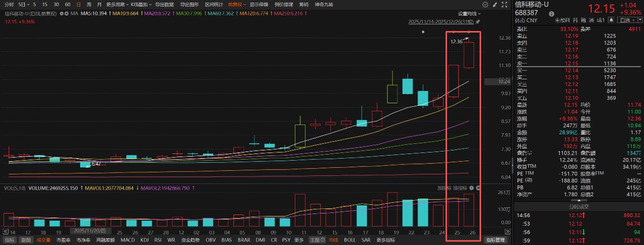Switch to the KDJ indicator tab
The image size is (644, 245).
[145, 240]
